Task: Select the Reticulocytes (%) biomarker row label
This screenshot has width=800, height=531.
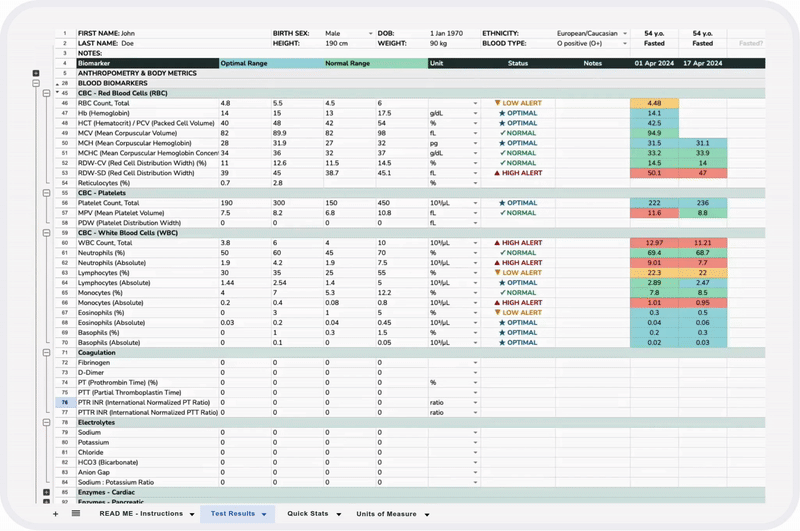Action: 147,183
